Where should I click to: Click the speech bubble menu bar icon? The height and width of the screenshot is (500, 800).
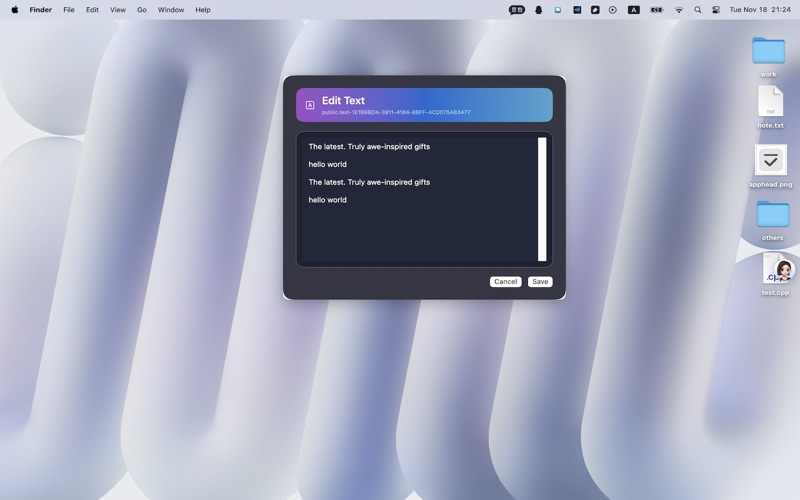tap(516, 10)
